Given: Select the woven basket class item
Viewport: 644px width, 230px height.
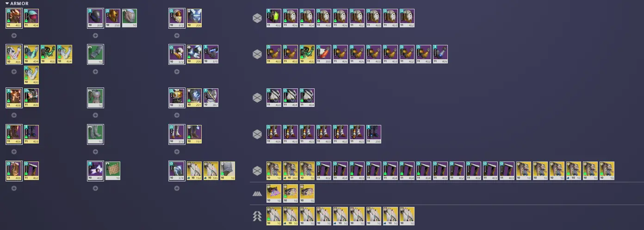Looking at the screenshot, I should point(113,171).
